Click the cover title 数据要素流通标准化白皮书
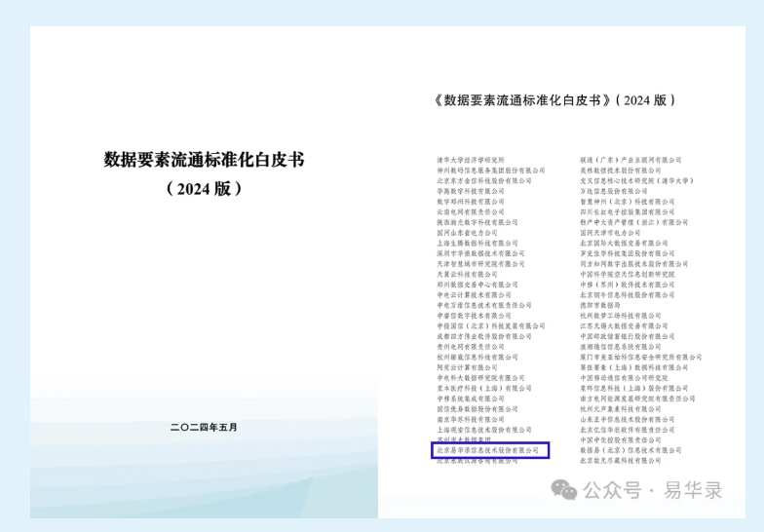The image size is (764, 532). (205, 160)
